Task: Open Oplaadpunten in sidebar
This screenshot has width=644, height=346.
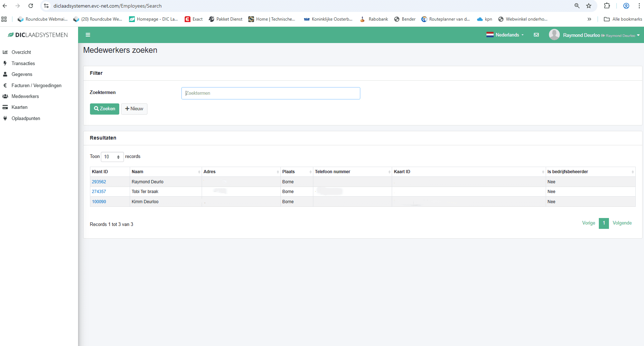Action: pos(26,119)
